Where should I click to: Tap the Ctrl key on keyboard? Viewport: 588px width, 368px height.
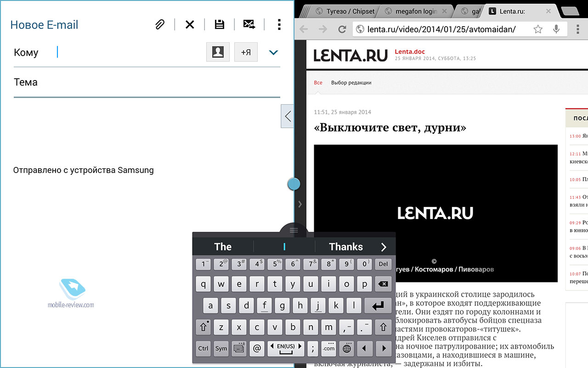pos(203,349)
